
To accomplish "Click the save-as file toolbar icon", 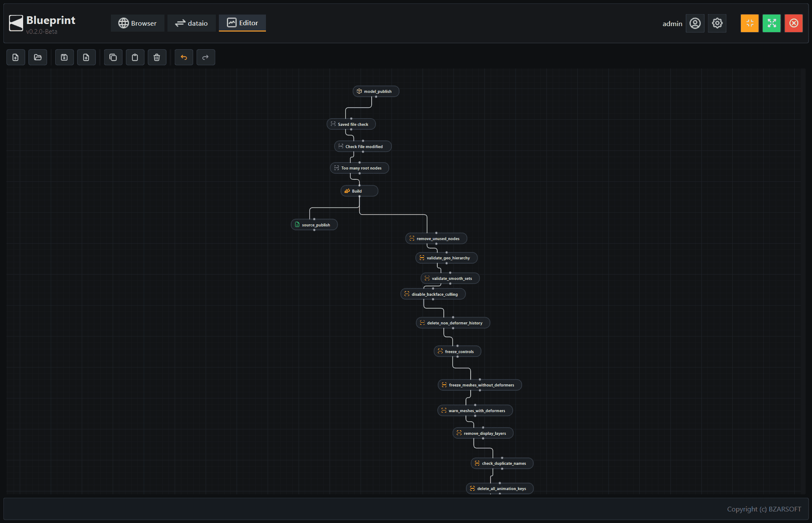I will (86, 57).
